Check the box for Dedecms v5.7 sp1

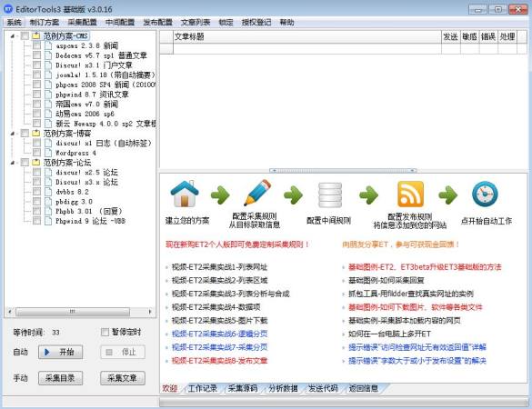[36, 55]
